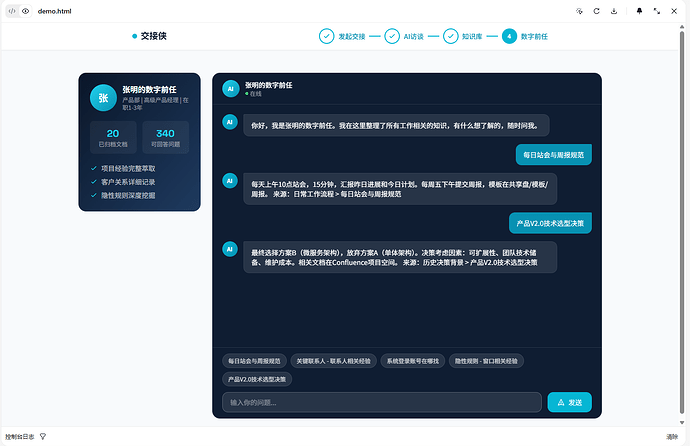690x446 pixels.
Task: Switch to code view icon
Action: pos(12,11)
